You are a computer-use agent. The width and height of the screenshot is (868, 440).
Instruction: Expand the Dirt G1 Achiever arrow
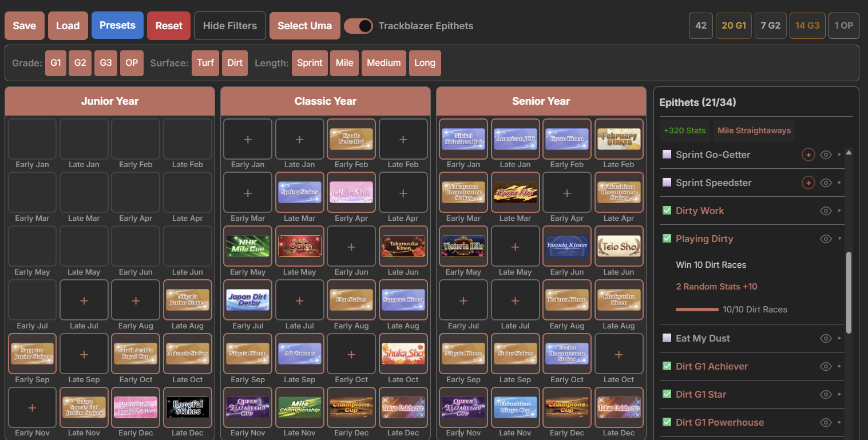pyautogui.click(x=840, y=366)
